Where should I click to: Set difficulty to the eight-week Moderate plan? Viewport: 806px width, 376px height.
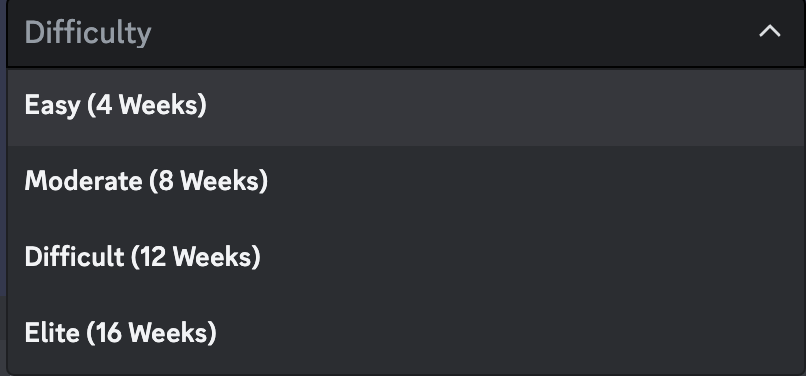pyautogui.click(x=406, y=182)
